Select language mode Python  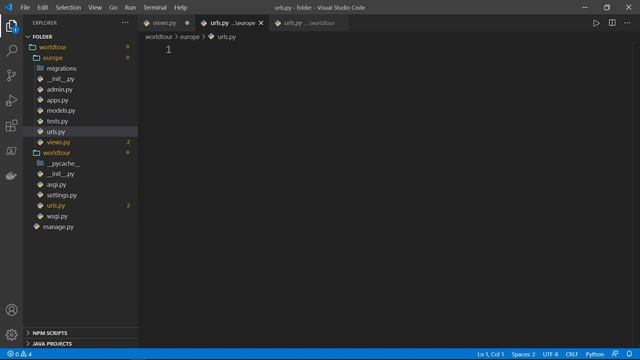point(594,354)
